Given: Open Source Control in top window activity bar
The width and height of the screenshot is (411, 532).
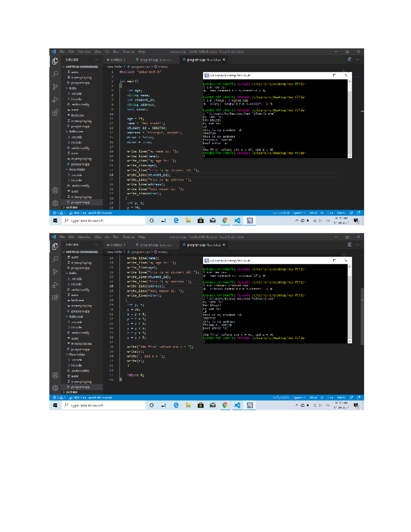Looking at the screenshot, I should (x=55, y=87).
